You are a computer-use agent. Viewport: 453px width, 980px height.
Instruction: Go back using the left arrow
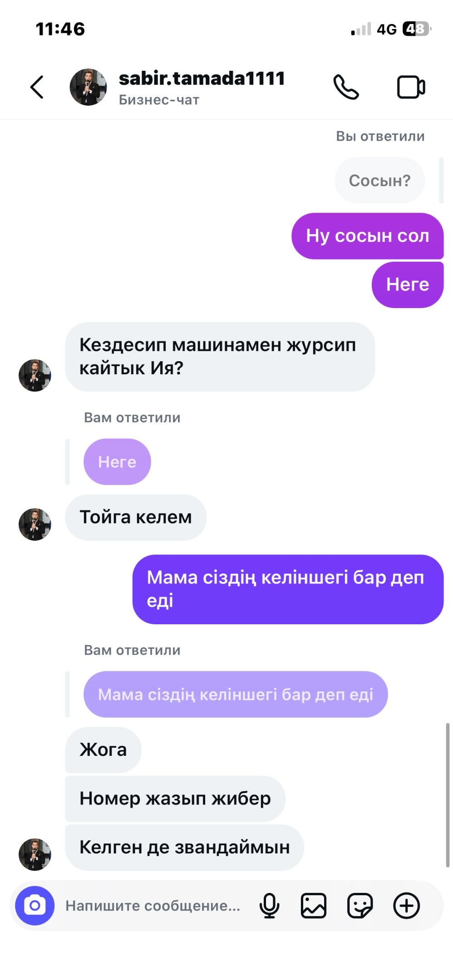tap(37, 87)
